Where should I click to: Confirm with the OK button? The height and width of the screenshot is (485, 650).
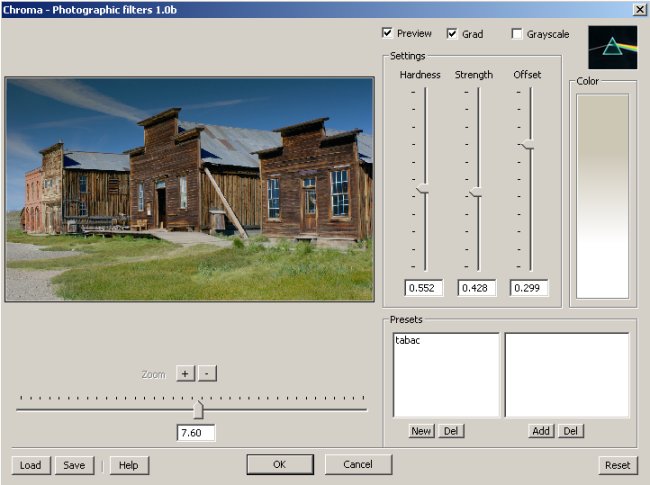click(x=280, y=464)
